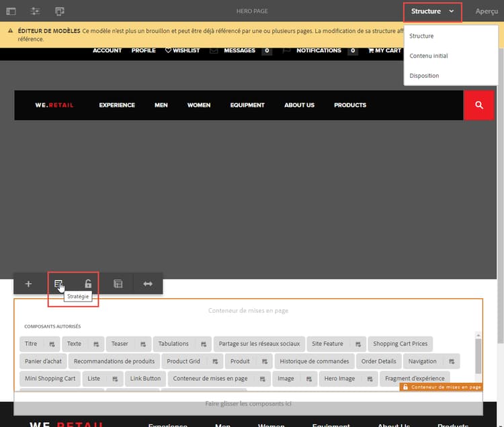The image size is (504, 427).
Task: Open the NOTIFICATIONS link
Action: pos(319,50)
